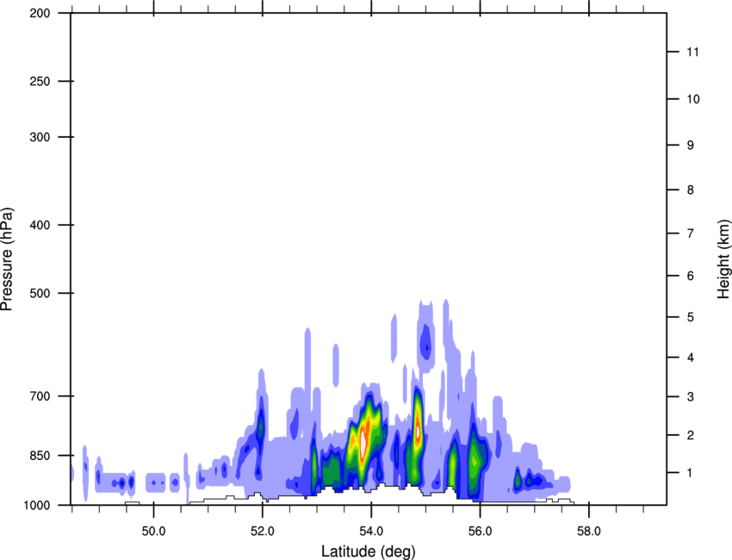Pick the 7 km height label
The height and width of the screenshot is (560, 732).
[691, 233]
